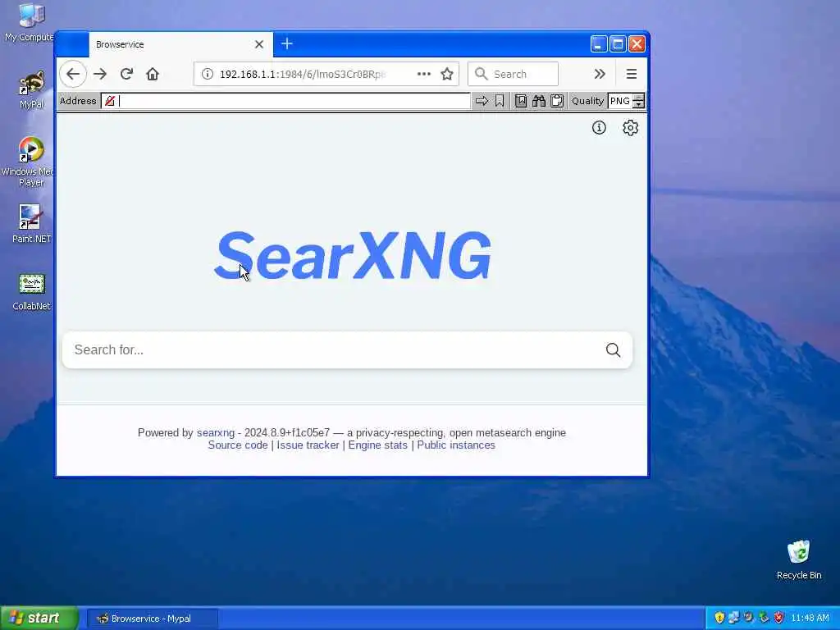Image resolution: width=840 pixels, height=630 pixels.
Task: Open the Issue tracker link
Action: click(x=308, y=445)
